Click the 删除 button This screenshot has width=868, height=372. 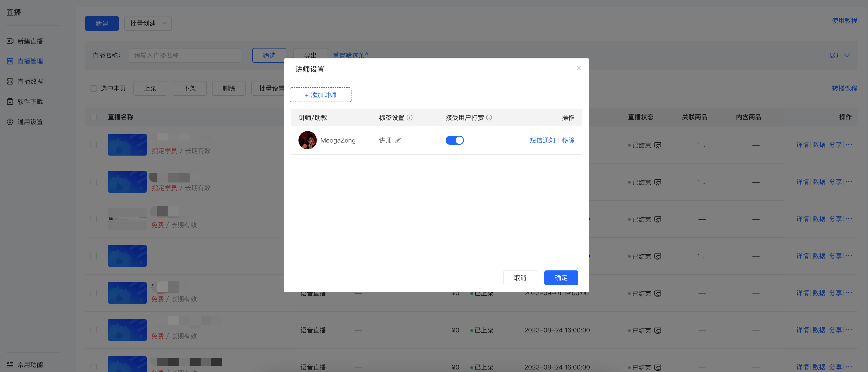229,88
